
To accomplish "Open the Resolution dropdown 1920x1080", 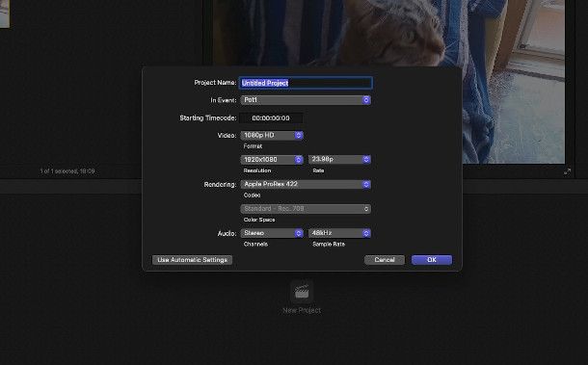I will click(272, 160).
